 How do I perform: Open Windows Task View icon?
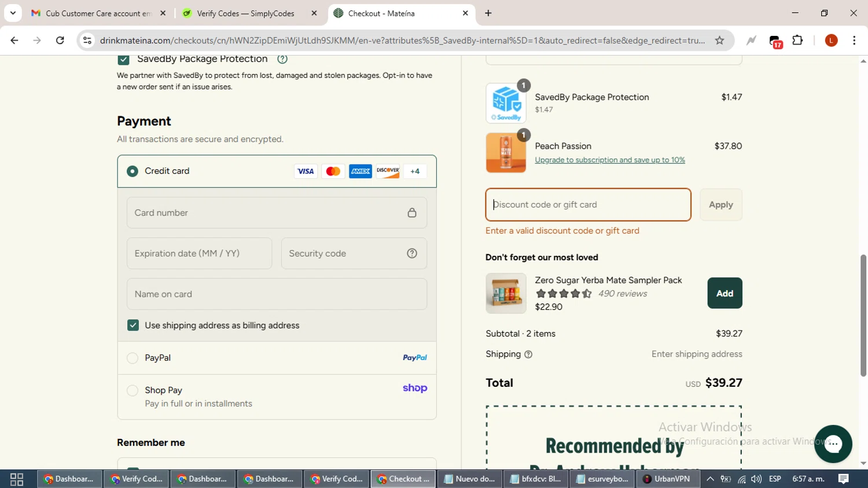click(x=17, y=479)
